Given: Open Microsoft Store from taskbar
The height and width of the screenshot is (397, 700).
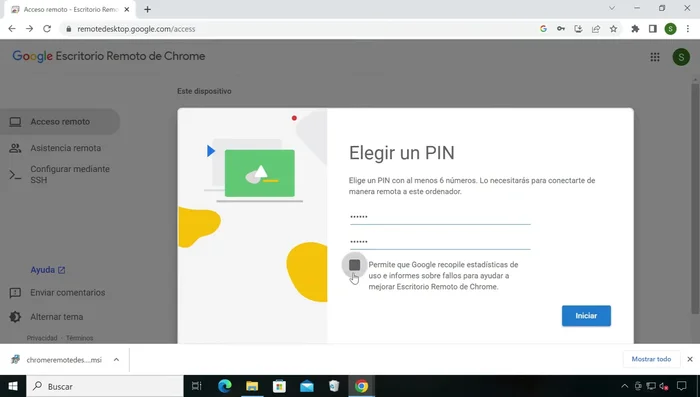Looking at the screenshot, I should point(279,386).
